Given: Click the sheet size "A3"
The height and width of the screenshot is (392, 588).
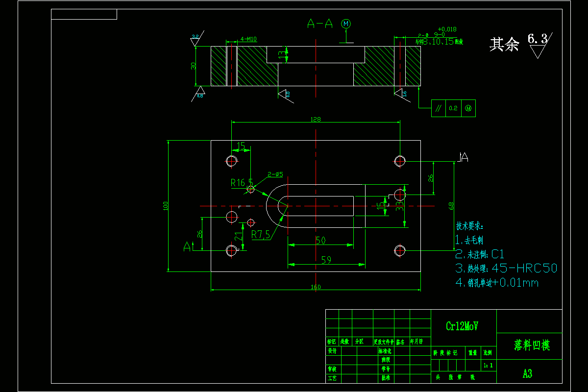Looking at the screenshot, I should 527,374.
